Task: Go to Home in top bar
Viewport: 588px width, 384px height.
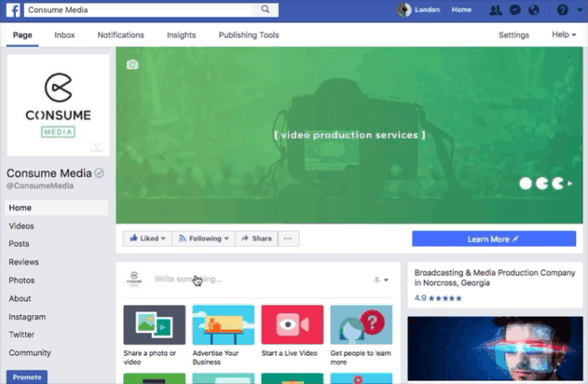Action: (x=461, y=9)
